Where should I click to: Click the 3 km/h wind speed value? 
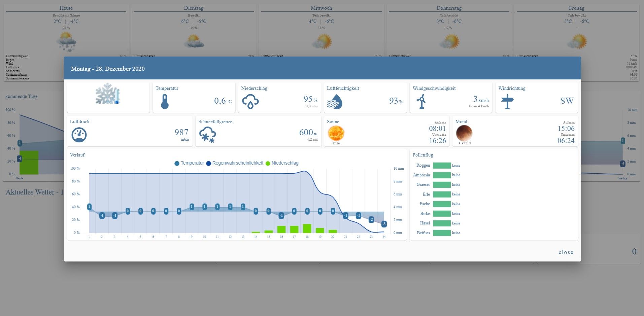(x=481, y=99)
